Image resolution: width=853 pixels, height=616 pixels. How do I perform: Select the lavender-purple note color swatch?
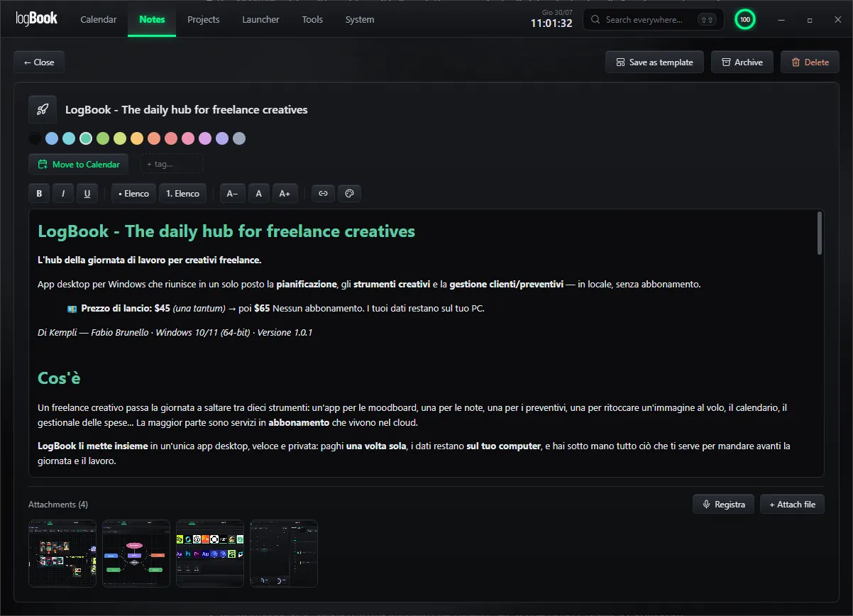click(222, 138)
